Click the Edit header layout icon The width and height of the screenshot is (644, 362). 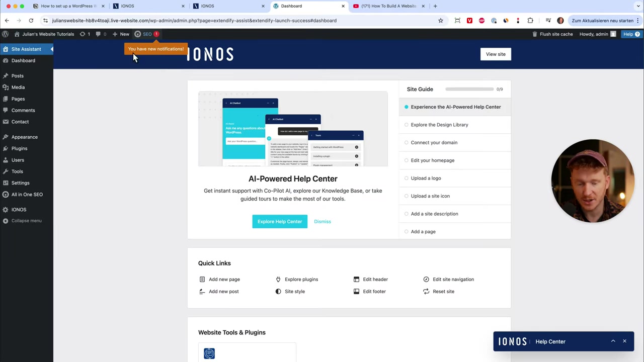tap(356, 279)
